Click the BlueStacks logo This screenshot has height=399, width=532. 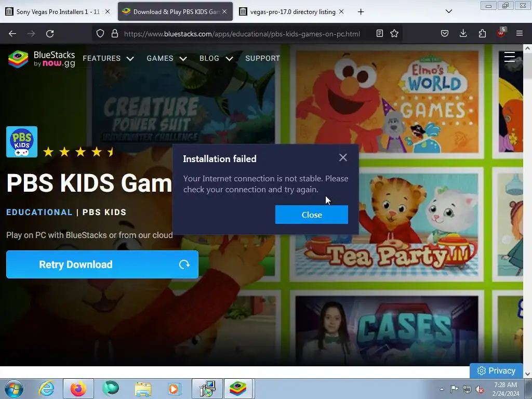coord(42,59)
